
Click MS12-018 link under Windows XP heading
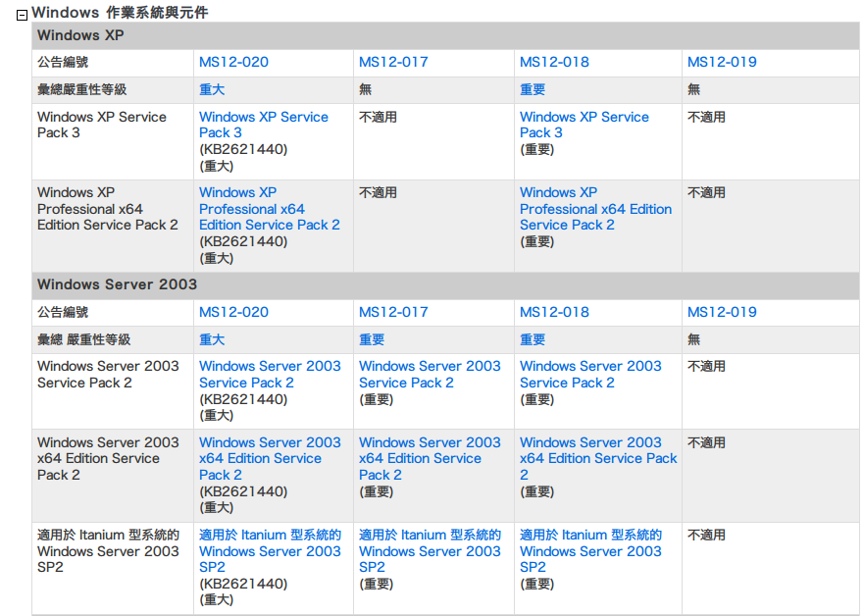pos(554,62)
